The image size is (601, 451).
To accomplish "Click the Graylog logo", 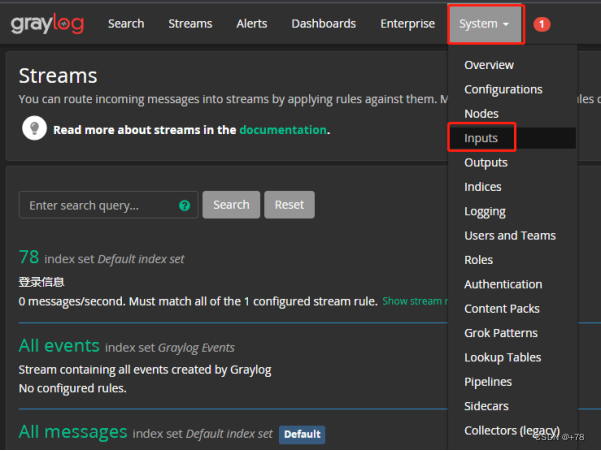I will [47, 24].
